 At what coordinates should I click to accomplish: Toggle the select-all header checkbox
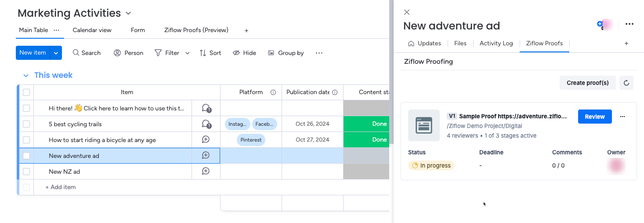(x=26, y=92)
